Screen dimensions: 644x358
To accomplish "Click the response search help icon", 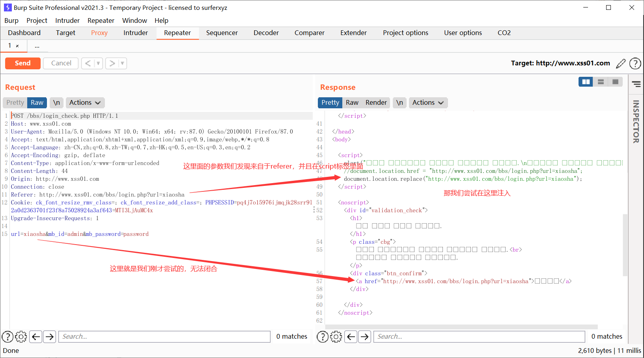I will (x=323, y=337).
